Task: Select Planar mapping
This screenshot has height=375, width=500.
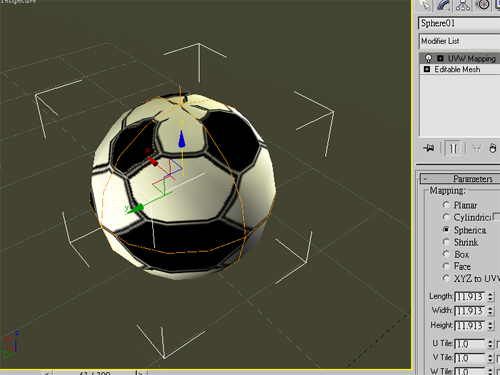Action: [x=446, y=204]
